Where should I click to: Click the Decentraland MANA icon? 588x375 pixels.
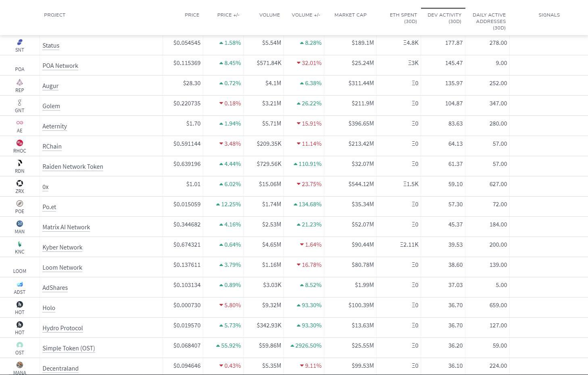point(20,365)
